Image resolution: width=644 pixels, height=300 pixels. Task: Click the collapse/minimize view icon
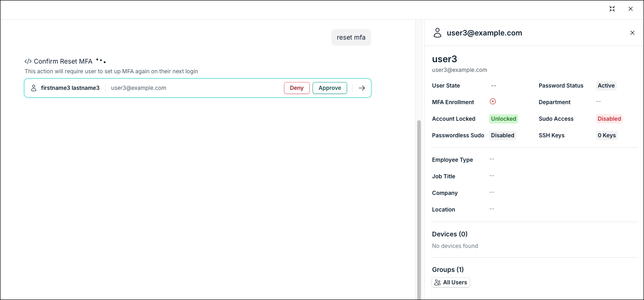pos(612,9)
